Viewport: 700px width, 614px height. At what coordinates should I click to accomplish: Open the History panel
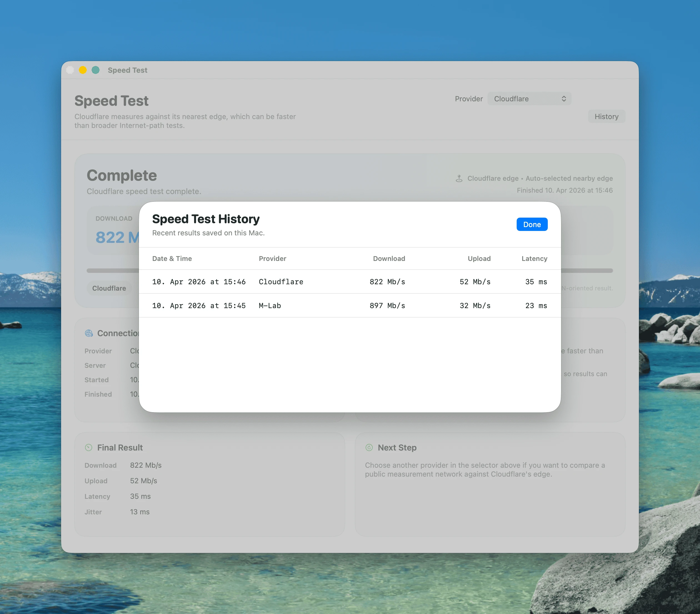(606, 116)
